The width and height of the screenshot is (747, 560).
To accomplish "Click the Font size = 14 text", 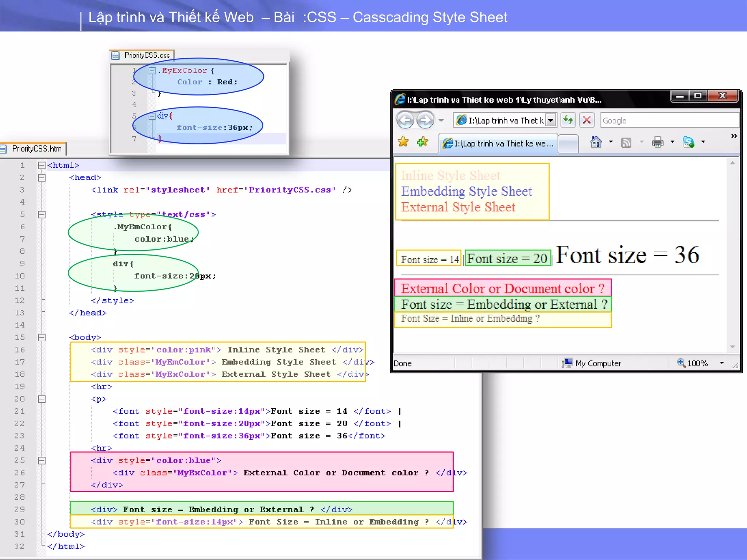I will tap(430, 260).
